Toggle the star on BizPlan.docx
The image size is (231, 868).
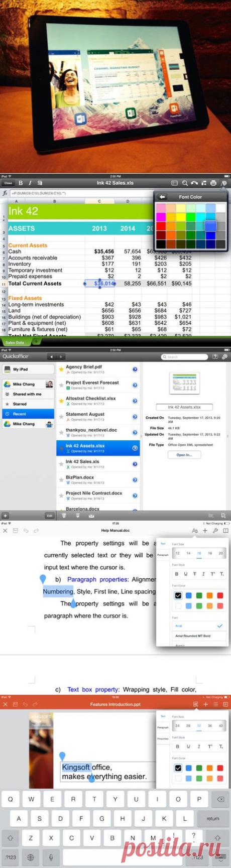(61, 480)
